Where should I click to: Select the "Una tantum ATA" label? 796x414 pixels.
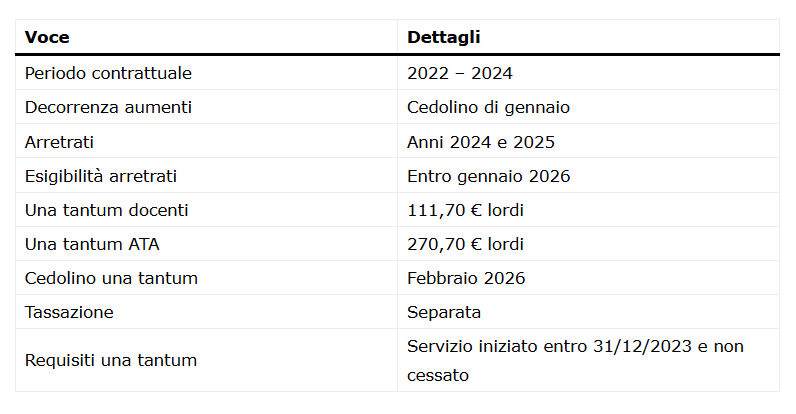tap(92, 244)
